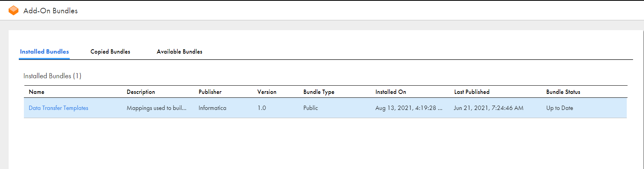Sort by the Publisher column header
Image resolution: width=644 pixels, height=169 pixels.
[210, 92]
